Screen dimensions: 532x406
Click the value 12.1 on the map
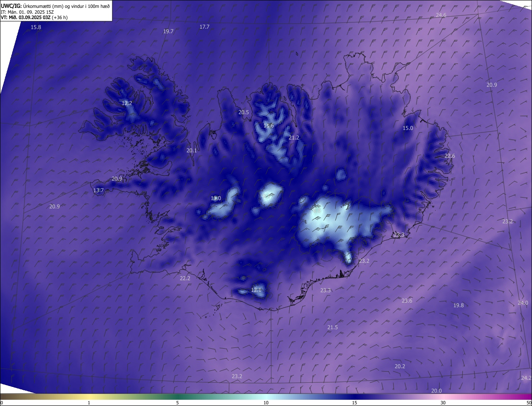click(x=256, y=290)
